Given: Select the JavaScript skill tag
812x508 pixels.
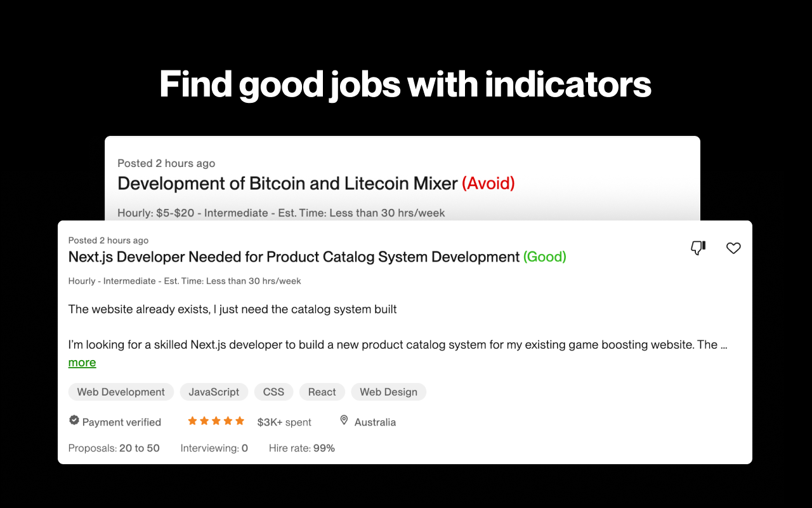Looking at the screenshot, I should pos(214,392).
